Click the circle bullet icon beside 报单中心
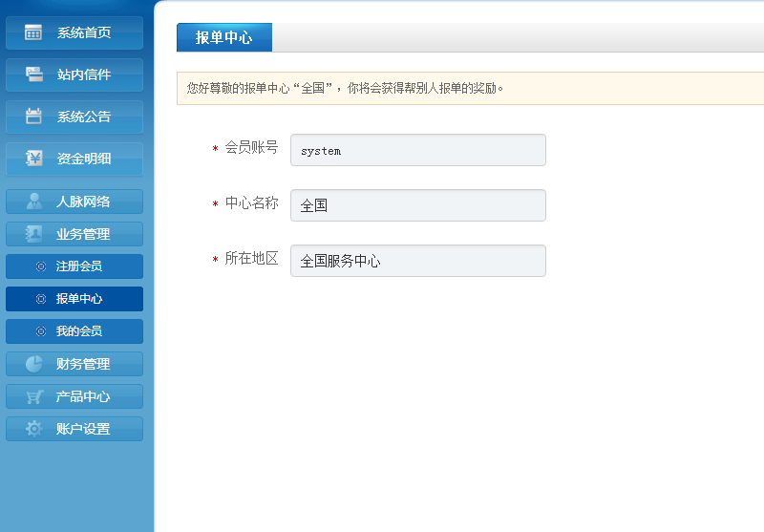The width and height of the screenshot is (764, 532). coord(41,299)
